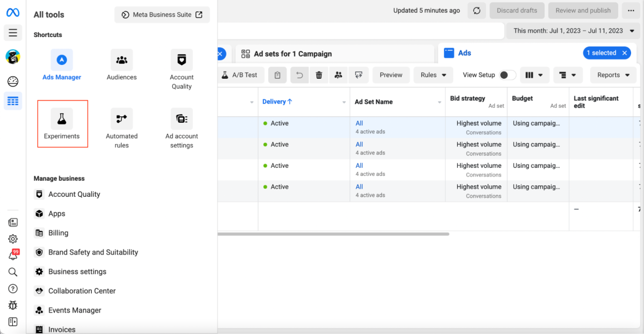Image resolution: width=644 pixels, height=334 pixels.
Task: Select the Campaigns table icon in sidebar
Action: [x=13, y=101]
